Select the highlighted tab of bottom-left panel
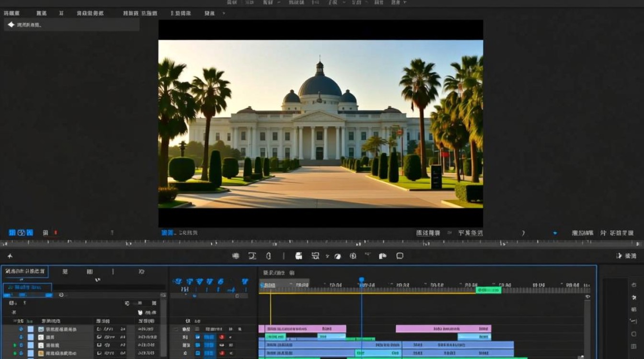Viewport: 644px width, 359px height. pos(25,271)
